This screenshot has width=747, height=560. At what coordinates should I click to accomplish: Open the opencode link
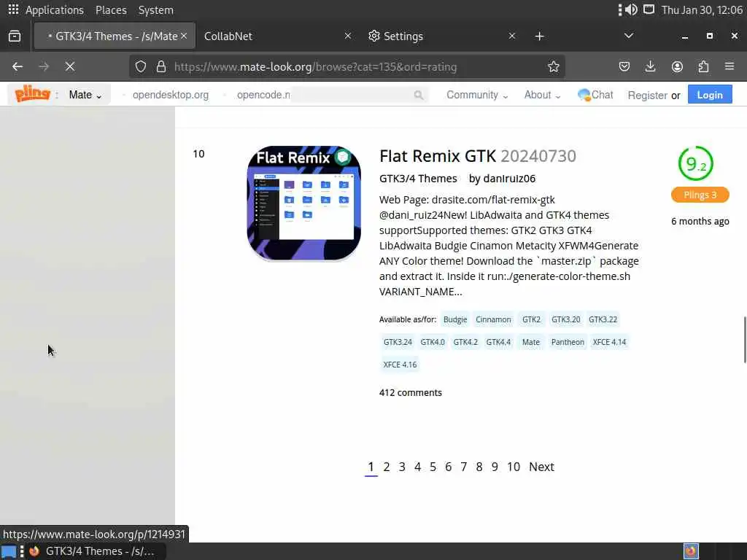[x=263, y=95]
